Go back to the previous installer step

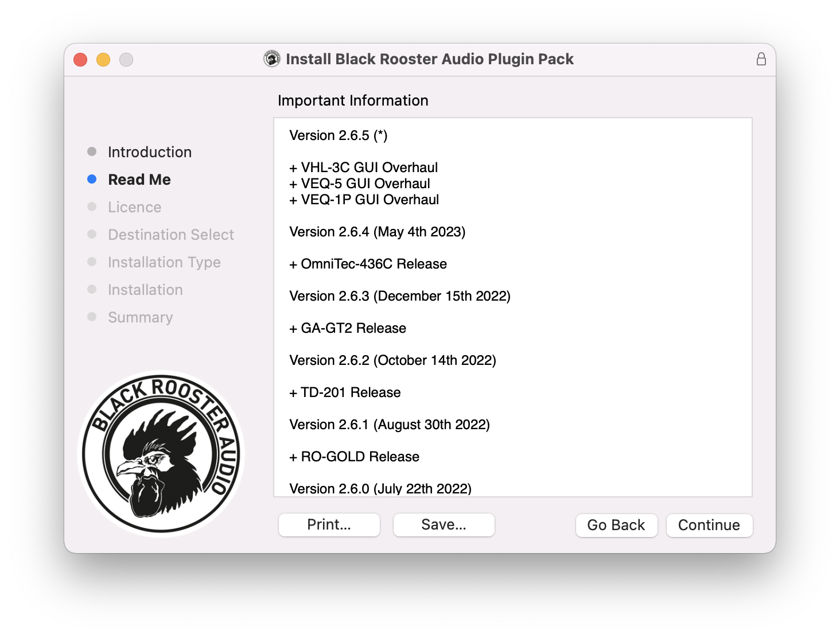point(616,525)
